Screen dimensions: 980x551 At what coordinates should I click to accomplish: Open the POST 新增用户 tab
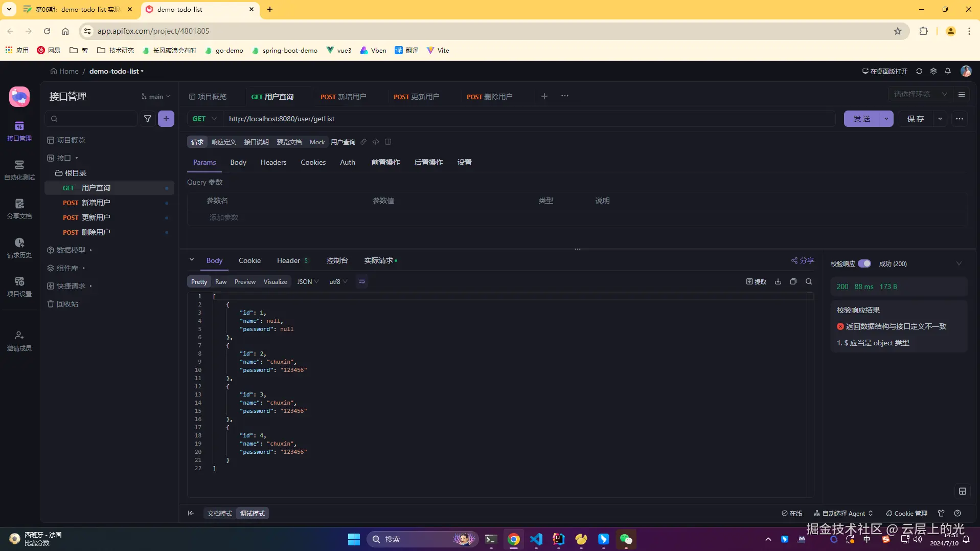point(344,97)
